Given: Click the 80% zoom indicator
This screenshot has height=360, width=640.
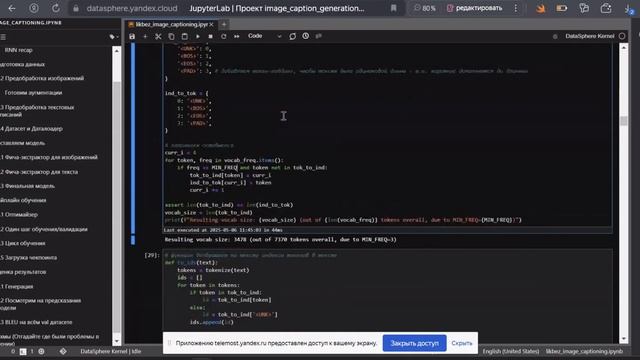Looking at the screenshot, I should coord(424,8).
